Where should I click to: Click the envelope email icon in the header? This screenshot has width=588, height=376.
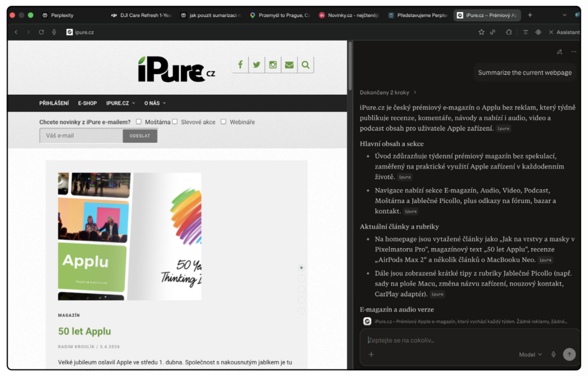click(x=289, y=65)
